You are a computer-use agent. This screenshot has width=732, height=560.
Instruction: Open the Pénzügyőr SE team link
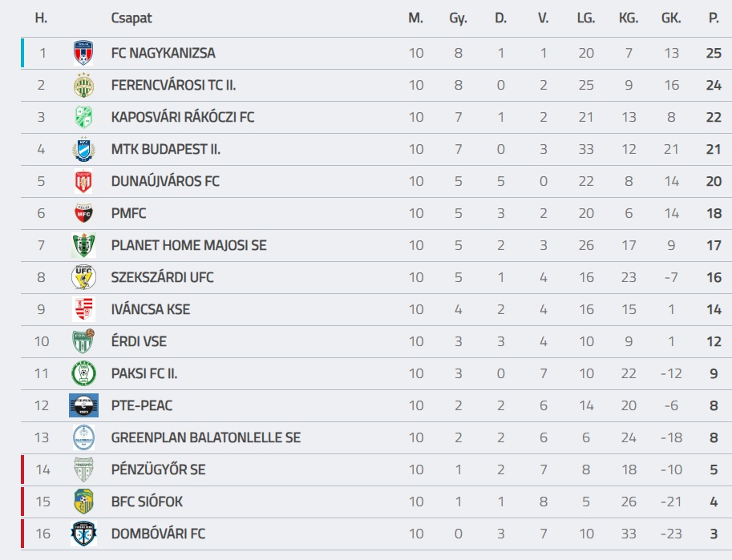(x=158, y=470)
